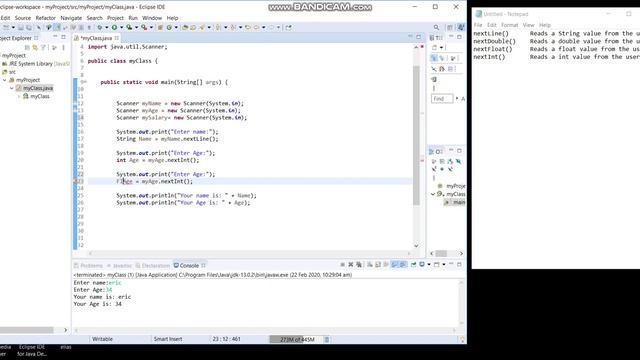This screenshot has height=360, width=640.
Task: Click the vertical scrollbar of the code editor
Action: click(416, 135)
